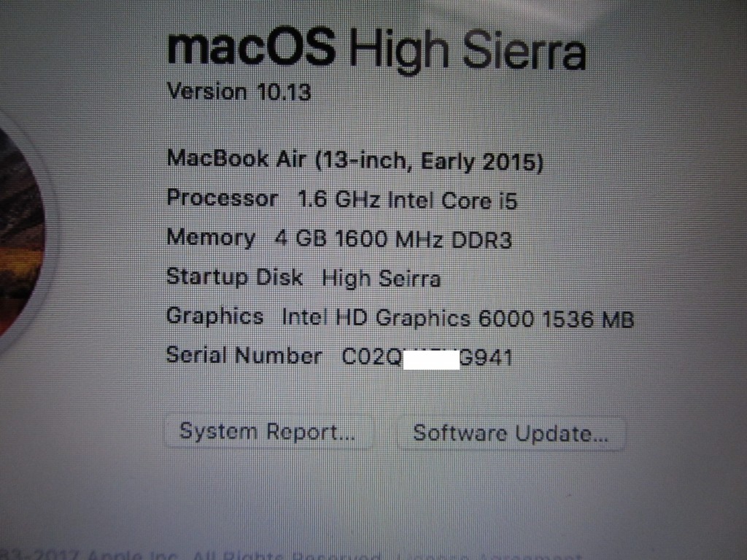Image resolution: width=747 pixels, height=560 pixels.
Task: Click the Memory label
Action: click(211, 238)
